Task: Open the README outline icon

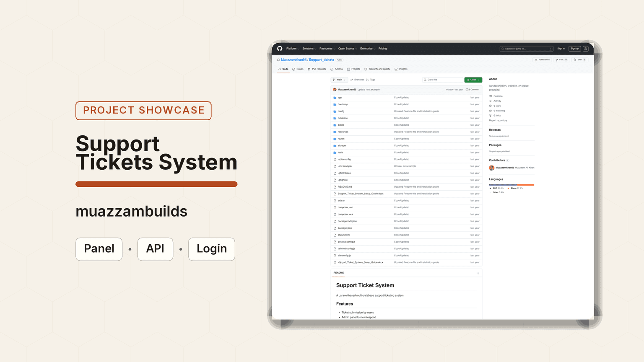Action: coord(478,273)
